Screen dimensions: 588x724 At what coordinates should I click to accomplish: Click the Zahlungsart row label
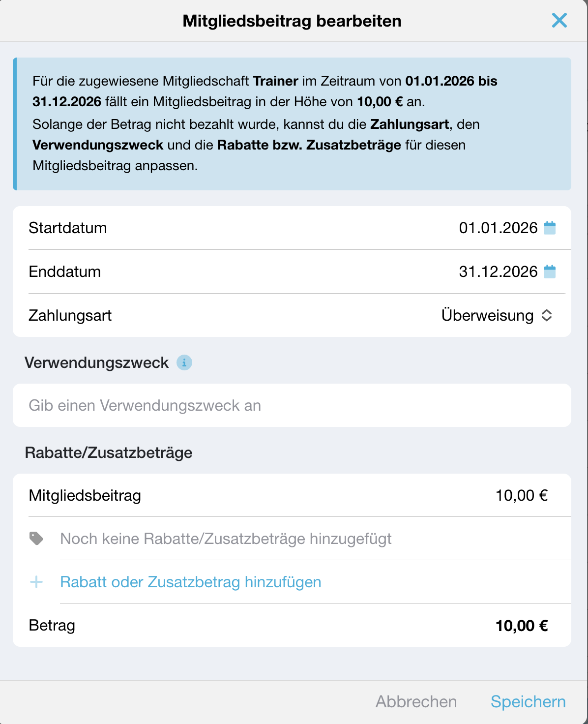point(70,315)
